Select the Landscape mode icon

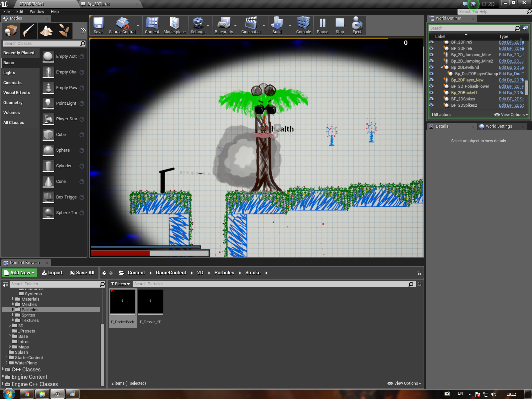click(46, 31)
